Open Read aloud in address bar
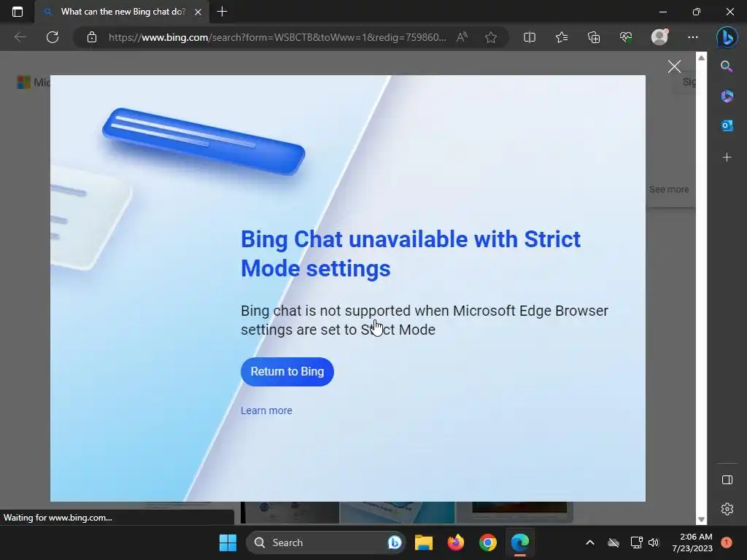Screen dimensions: 747x560 tap(462, 37)
